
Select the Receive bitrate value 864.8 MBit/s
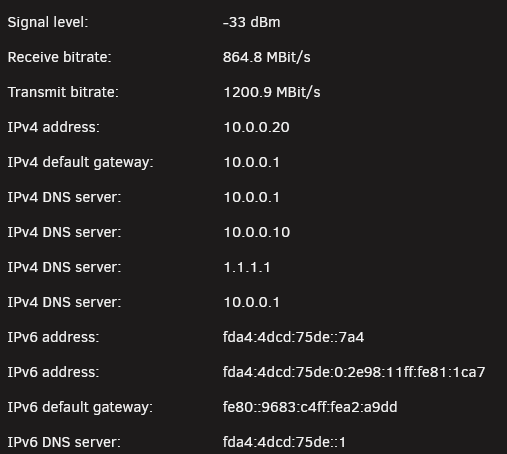pos(267,57)
